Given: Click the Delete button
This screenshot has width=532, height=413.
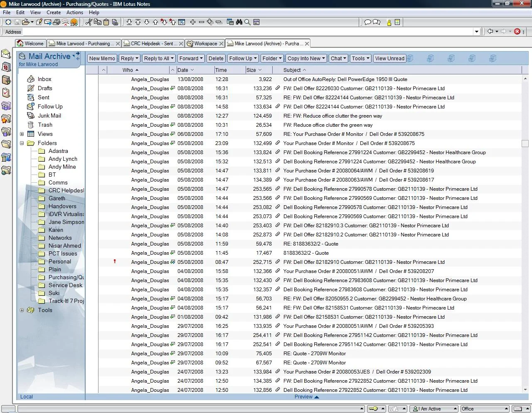Looking at the screenshot, I should coord(216,59).
